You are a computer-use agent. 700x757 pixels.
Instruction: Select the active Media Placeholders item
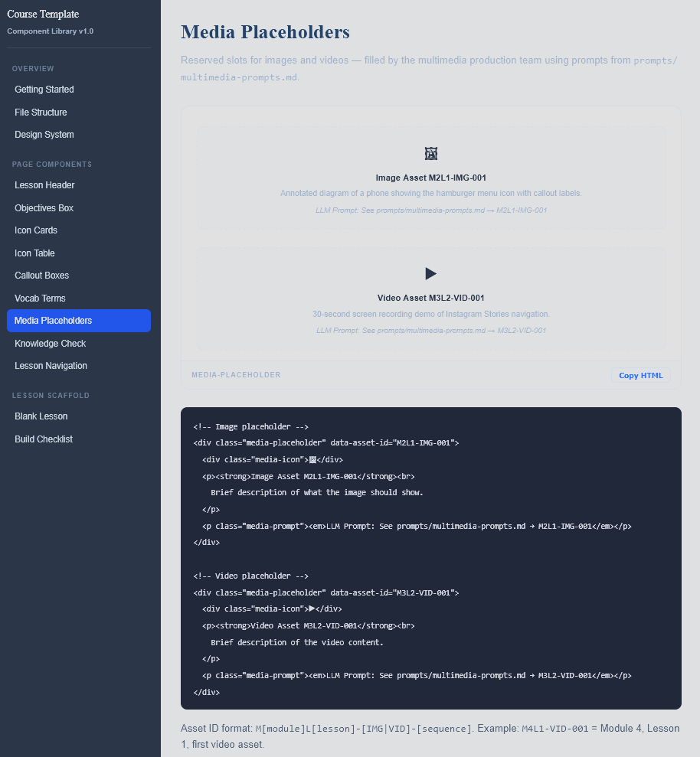(x=53, y=321)
